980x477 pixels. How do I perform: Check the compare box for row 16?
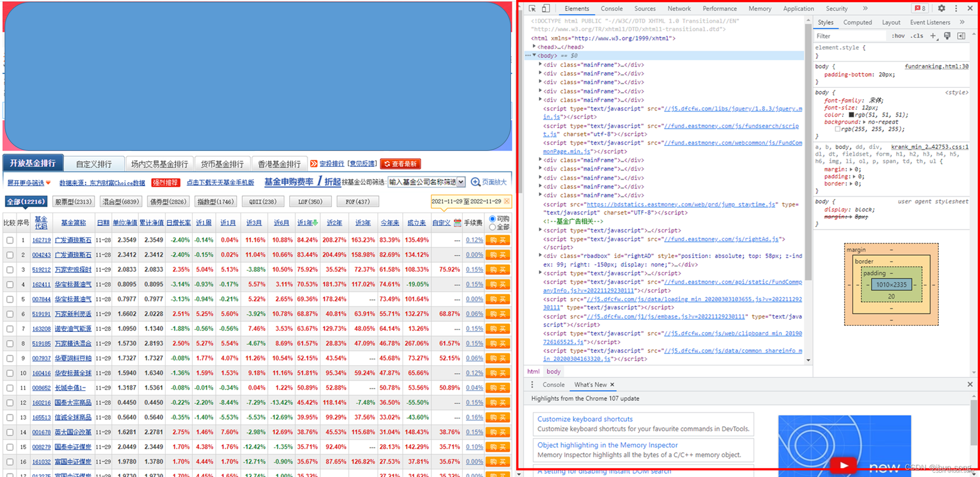coord(10,462)
